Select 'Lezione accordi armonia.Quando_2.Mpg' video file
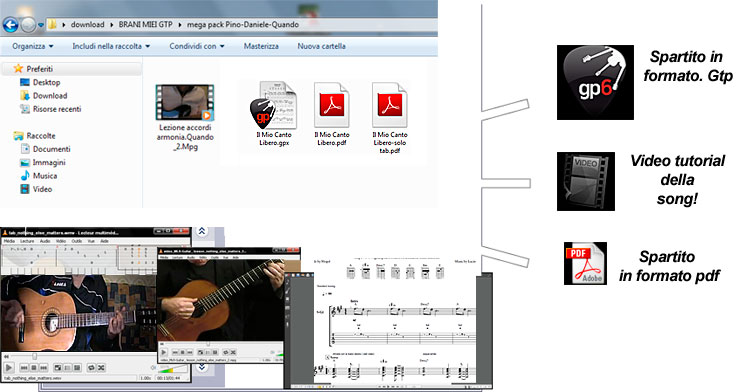Viewport: 750px width, 392px height. (x=185, y=118)
